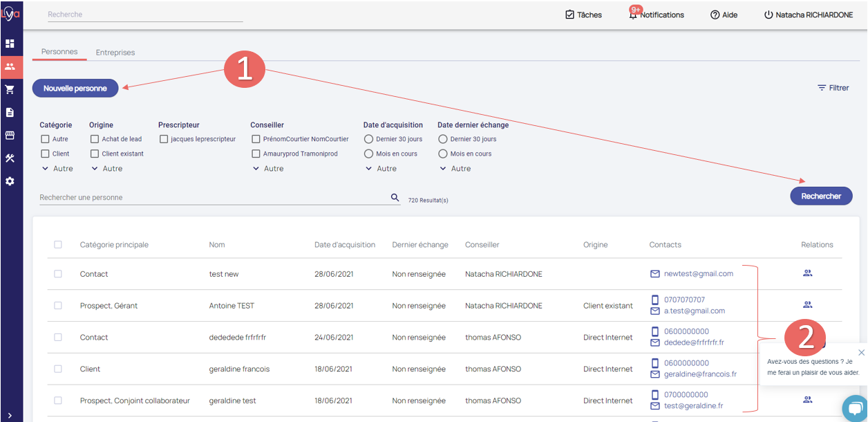Tick the Achat de lead checkbox
This screenshot has height=422, width=868.
click(95, 139)
